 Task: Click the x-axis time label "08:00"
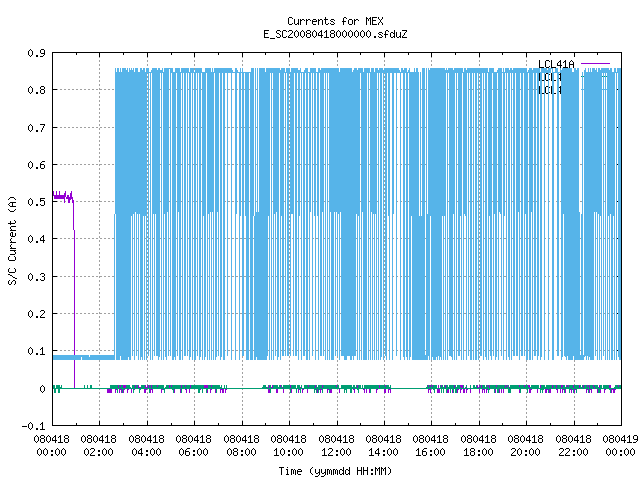241,452
